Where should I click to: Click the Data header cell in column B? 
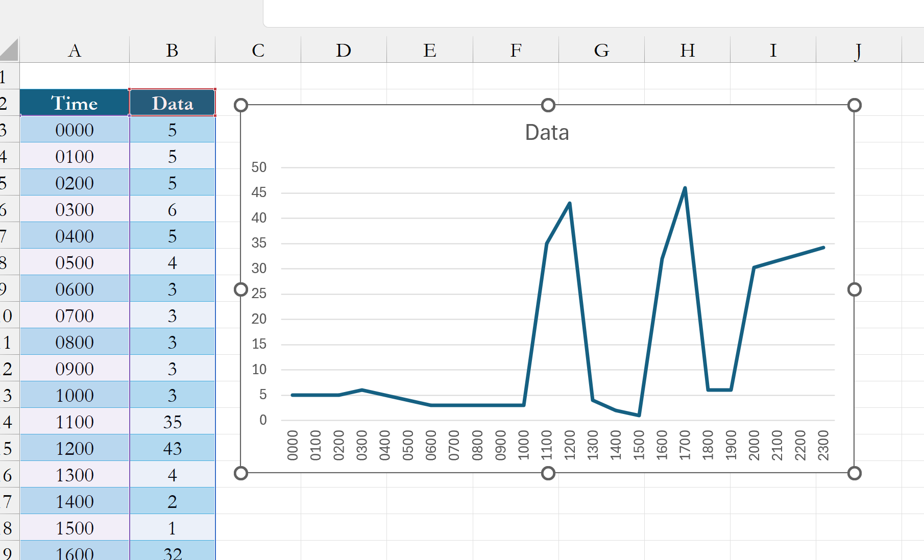[173, 103]
